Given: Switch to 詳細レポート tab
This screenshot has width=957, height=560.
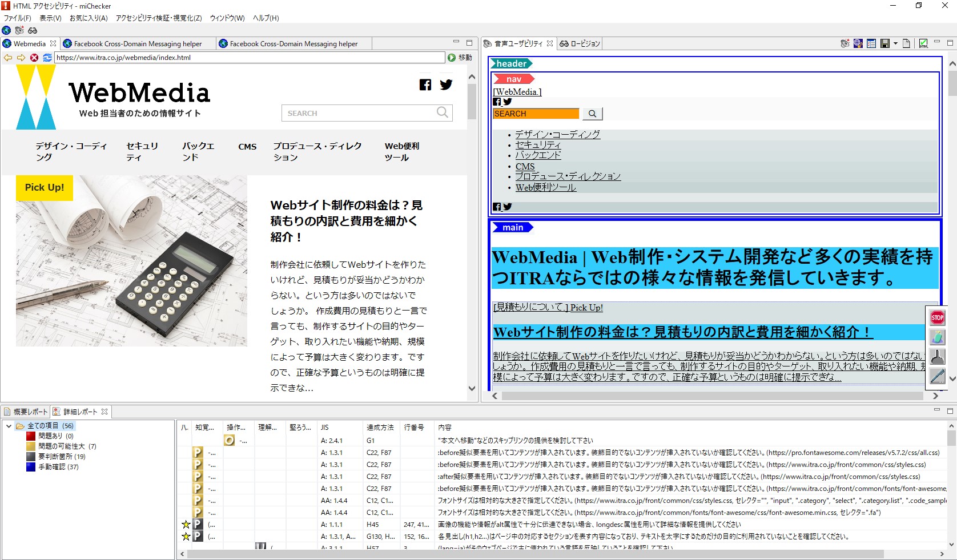Looking at the screenshot, I should click(80, 412).
